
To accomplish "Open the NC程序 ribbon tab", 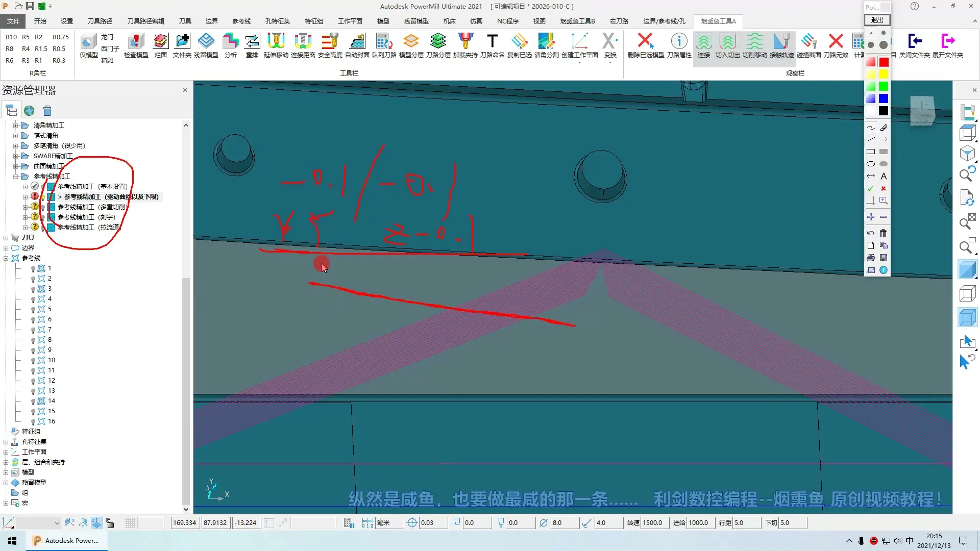I will [x=507, y=21].
